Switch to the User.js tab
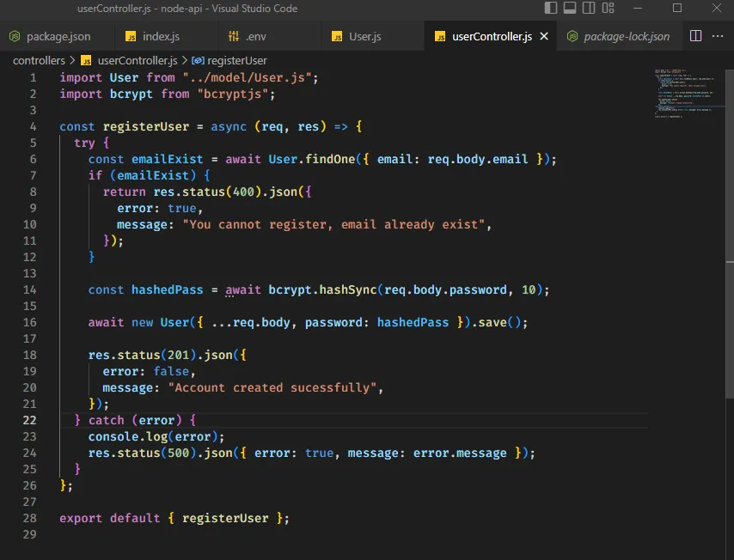Screen dimensions: 734x560 tap(373, 36)
